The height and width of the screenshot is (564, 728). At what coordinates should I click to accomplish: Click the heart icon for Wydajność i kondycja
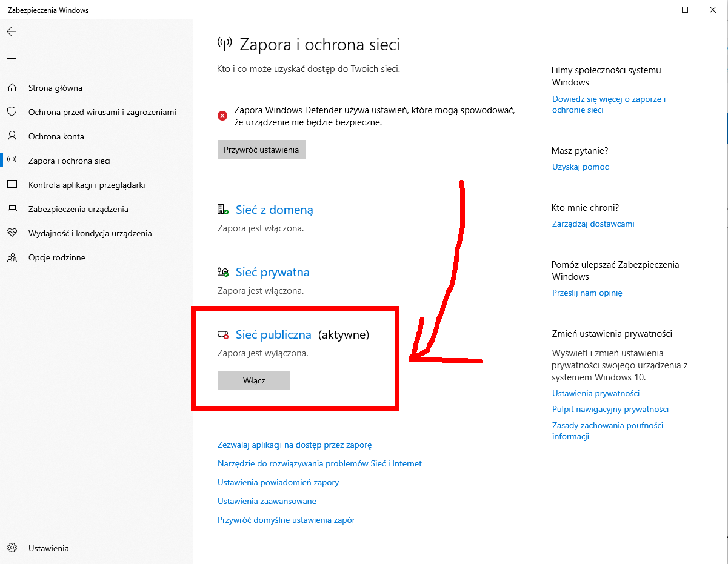pyautogui.click(x=12, y=233)
